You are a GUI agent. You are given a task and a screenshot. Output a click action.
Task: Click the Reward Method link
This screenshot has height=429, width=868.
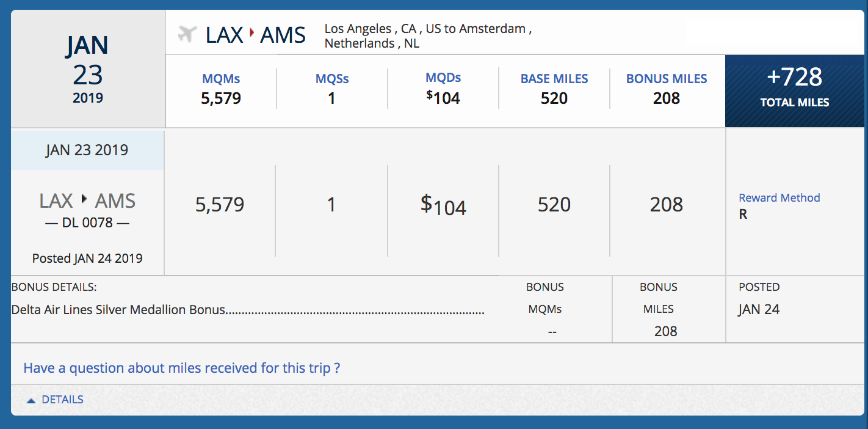pyautogui.click(x=779, y=198)
